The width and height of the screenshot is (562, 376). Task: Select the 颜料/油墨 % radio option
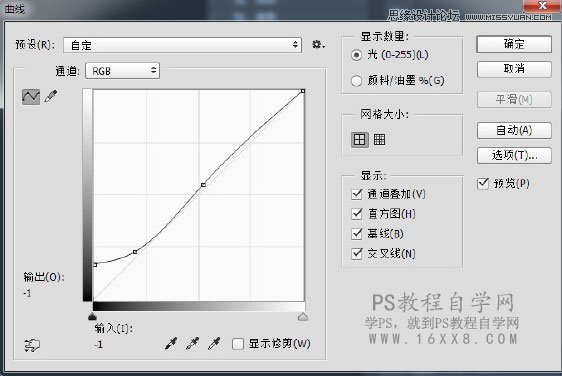pyautogui.click(x=356, y=81)
